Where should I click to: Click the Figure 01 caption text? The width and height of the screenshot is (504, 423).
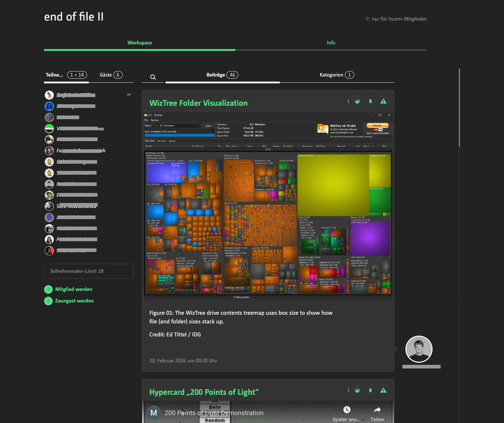tap(241, 317)
